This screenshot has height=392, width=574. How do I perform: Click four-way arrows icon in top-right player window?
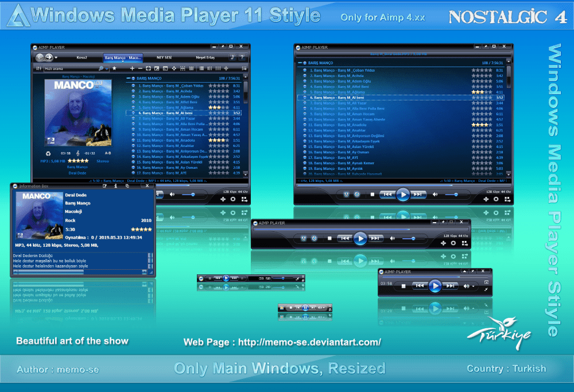tap(486, 199)
